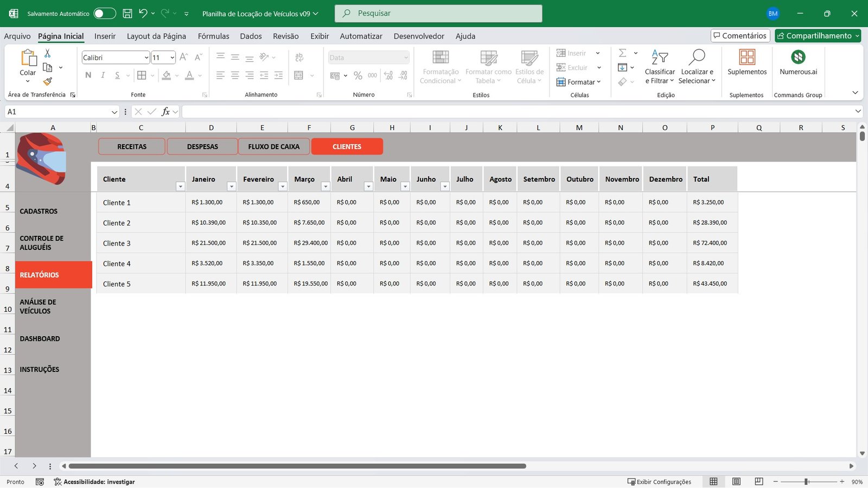The height and width of the screenshot is (488, 868).
Task: Launch the Numerous.ai add-in
Action: (x=798, y=57)
